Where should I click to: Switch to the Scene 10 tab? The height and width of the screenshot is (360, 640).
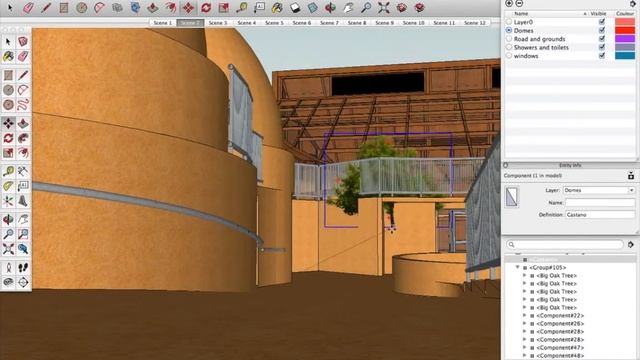click(x=413, y=23)
